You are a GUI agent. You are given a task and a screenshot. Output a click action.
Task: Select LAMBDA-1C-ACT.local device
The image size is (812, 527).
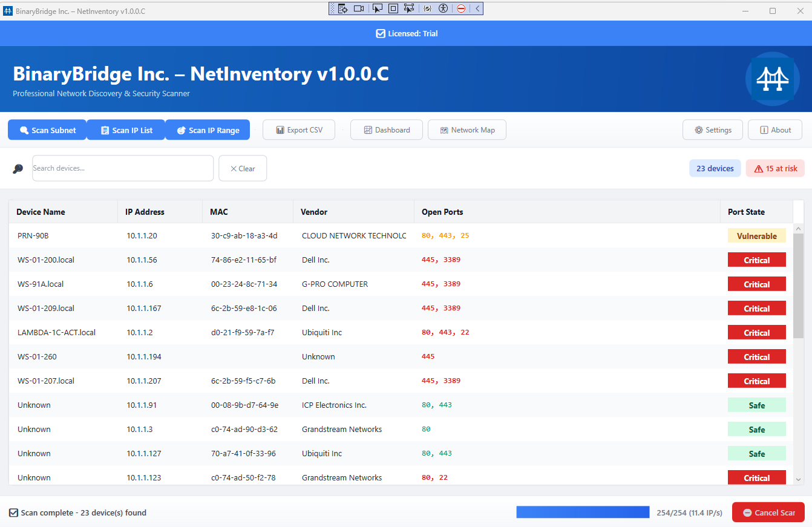[x=56, y=333]
